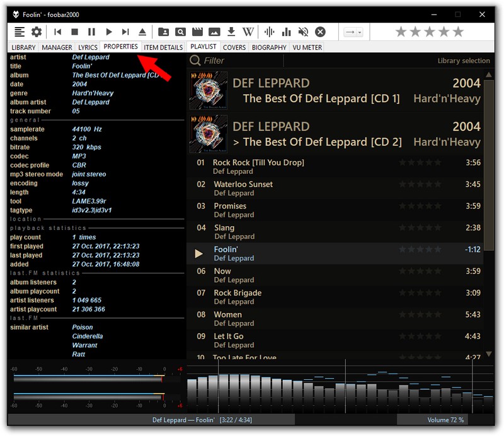Open the main menu lines icon
This screenshot has width=504, height=436.
point(20,32)
